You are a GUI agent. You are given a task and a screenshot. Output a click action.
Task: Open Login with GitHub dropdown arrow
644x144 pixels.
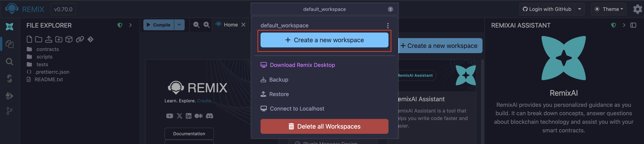(580, 9)
